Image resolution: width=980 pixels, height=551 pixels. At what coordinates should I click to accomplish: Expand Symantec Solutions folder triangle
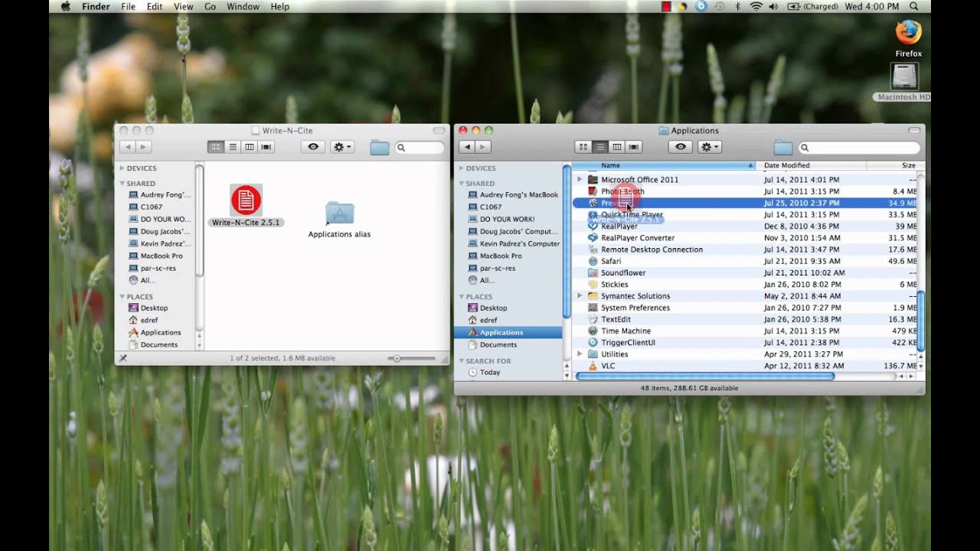point(580,296)
